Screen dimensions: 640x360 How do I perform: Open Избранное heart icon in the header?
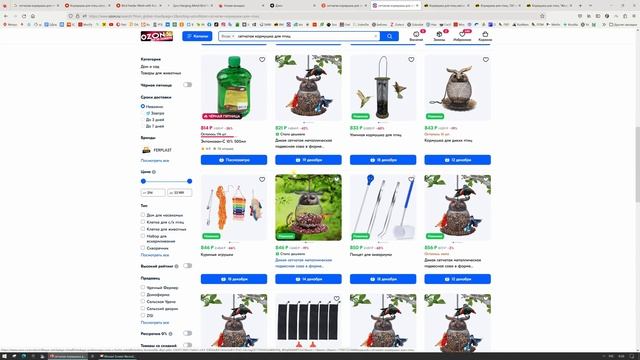pos(462,34)
